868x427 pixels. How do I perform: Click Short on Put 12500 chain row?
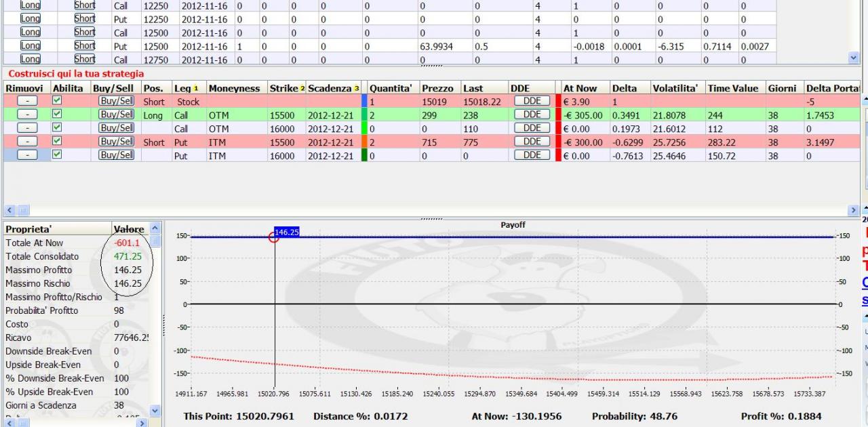coord(85,45)
